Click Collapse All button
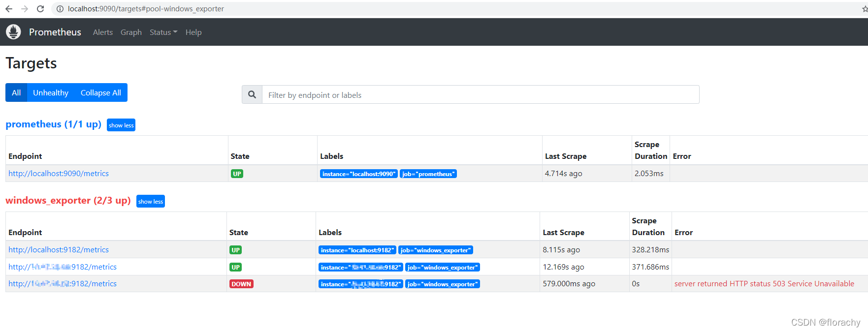868x332 pixels. point(101,92)
